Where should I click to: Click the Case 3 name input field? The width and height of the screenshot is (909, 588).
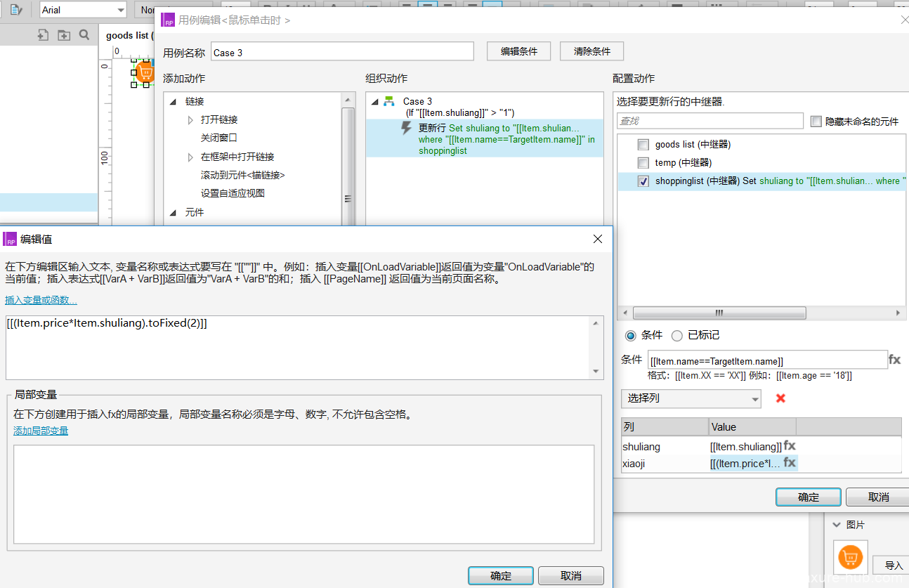[x=343, y=52]
